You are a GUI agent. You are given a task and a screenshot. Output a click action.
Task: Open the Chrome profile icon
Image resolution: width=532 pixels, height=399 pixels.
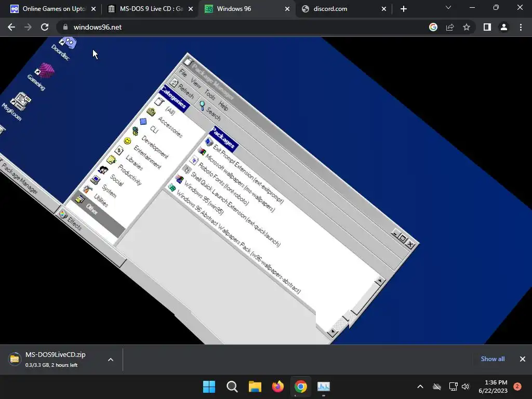[x=504, y=27]
